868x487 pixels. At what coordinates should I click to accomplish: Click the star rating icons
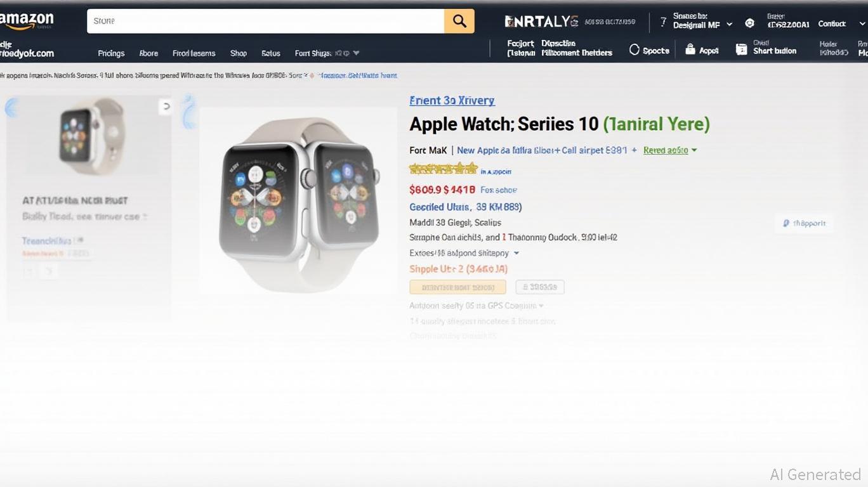tap(443, 169)
